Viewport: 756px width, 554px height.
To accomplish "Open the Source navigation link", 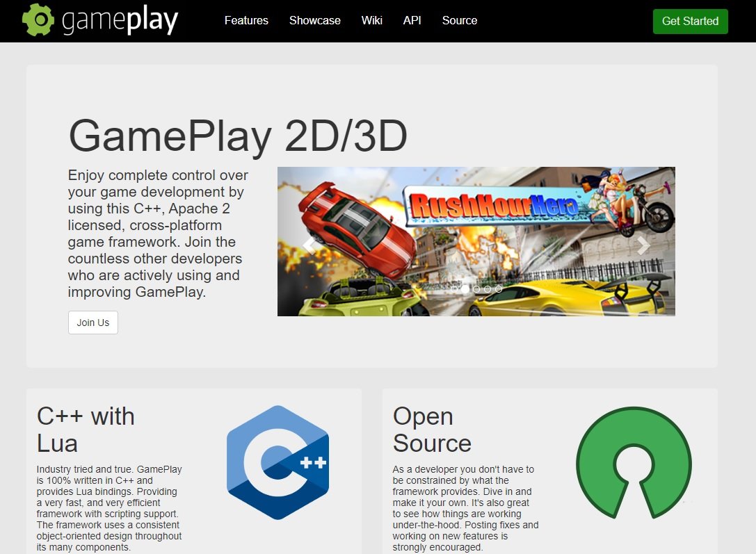I will click(460, 21).
